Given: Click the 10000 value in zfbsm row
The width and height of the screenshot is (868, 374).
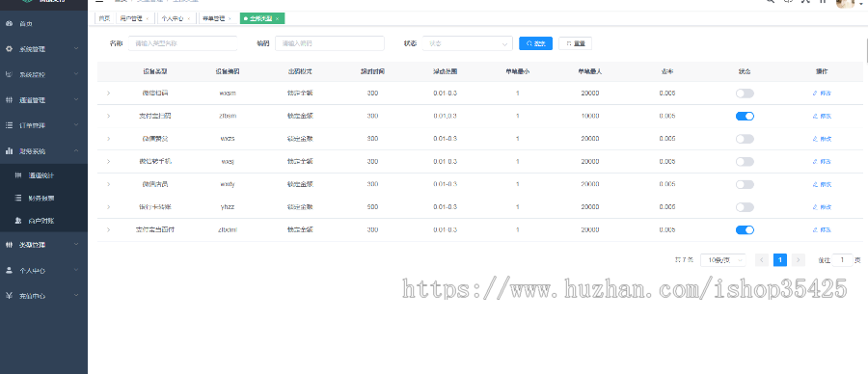Looking at the screenshot, I should [590, 117].
